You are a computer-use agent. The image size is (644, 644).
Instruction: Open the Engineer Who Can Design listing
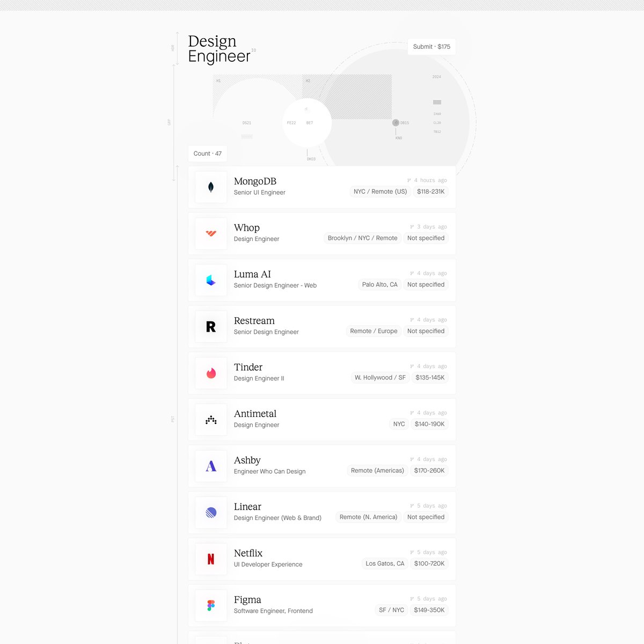(x=270, y=472)
